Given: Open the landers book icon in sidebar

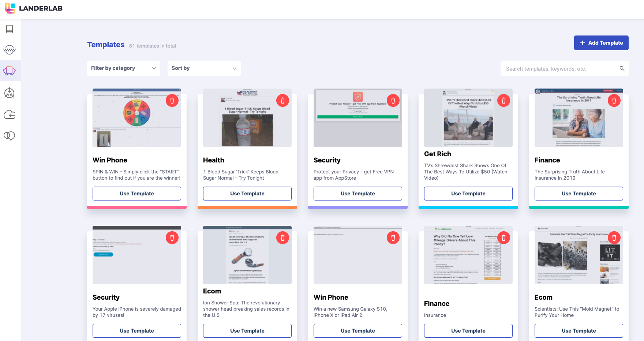Looking at the screenshot, I should (10, 29).
